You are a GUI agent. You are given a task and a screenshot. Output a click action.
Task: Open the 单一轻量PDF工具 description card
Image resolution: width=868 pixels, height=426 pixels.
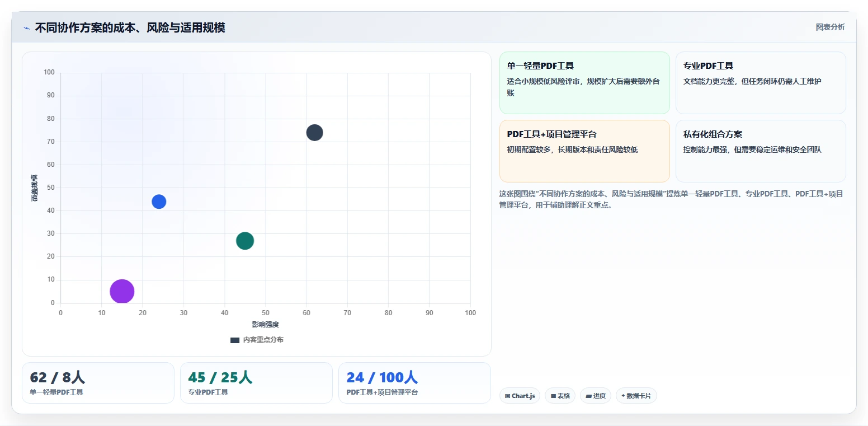(584, 83)
